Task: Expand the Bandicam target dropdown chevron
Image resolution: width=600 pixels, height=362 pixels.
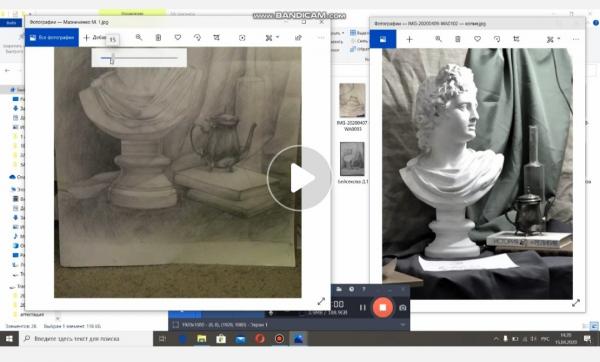Action: [403, 325]
